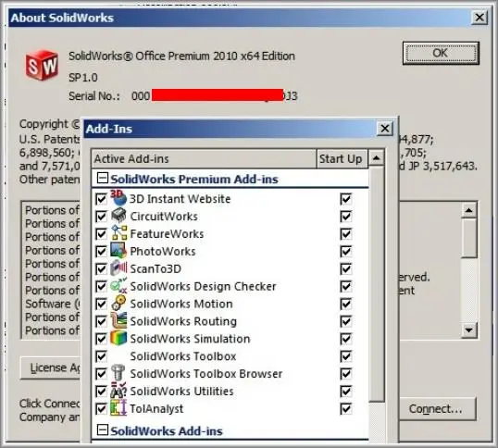498x448 pixels.
Task: Disable SolidWorks Routing Start Up checkbox
Action: (x=346, y=321)
